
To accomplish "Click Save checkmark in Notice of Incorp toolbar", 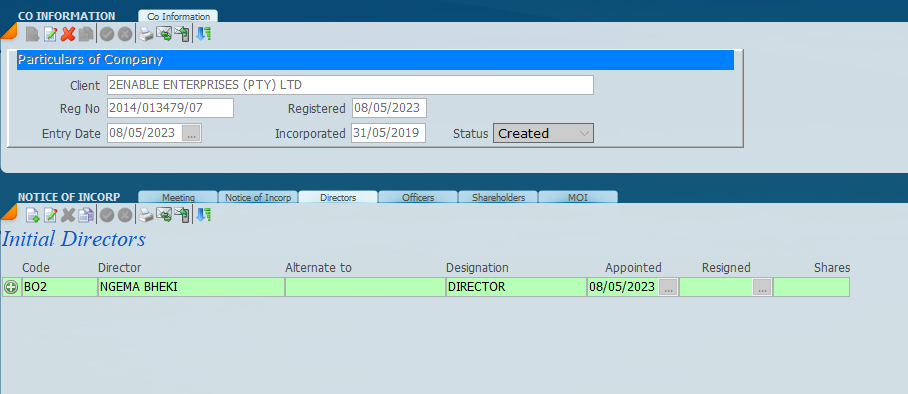I will (107, 216).
